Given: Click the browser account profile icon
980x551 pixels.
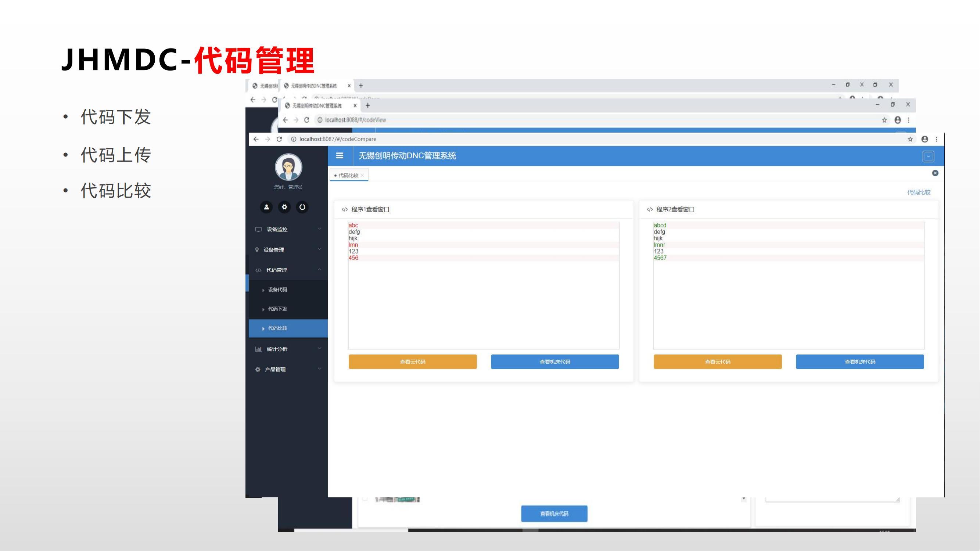Looking at the screenshot, I should point(925,139).
